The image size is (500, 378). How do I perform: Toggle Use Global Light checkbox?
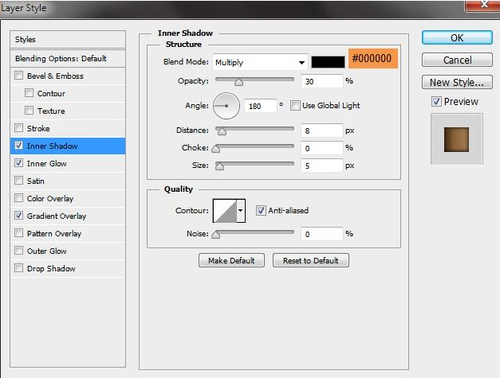295,106
